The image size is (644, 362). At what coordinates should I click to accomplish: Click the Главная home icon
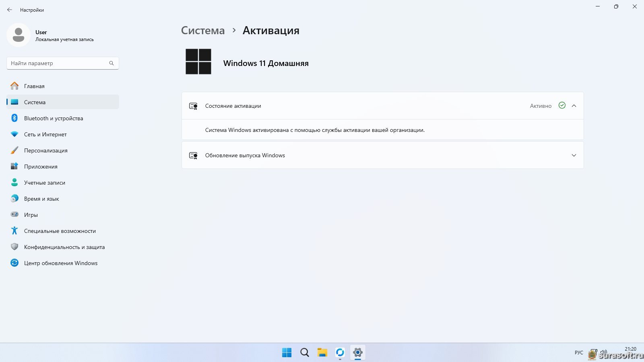click(14, 86)
